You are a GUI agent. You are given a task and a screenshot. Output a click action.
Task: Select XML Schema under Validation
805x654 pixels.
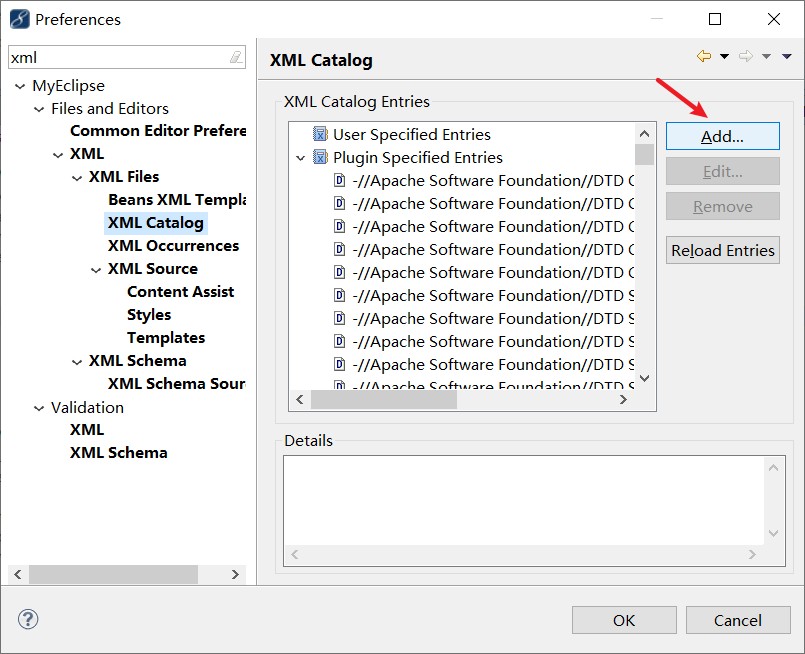119,453
